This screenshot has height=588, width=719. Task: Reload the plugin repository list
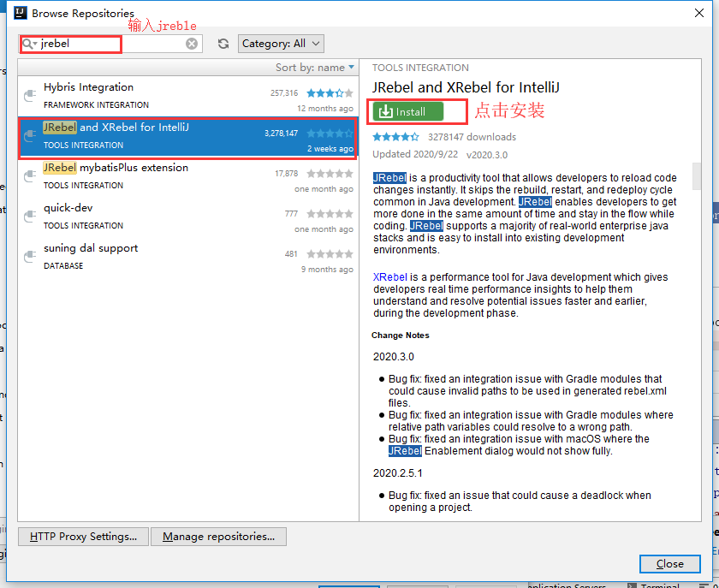click(x=223, y=44)
